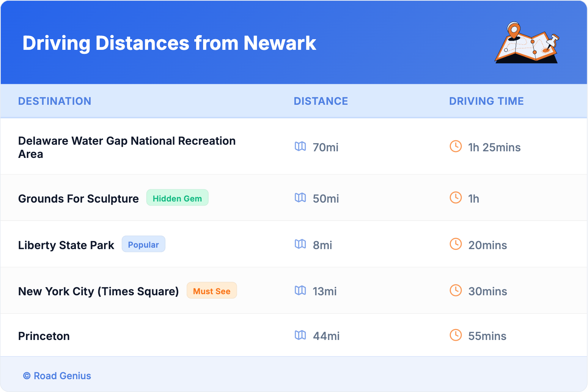Select the Popular badge
588x392 pixels.
pos(143,244)
